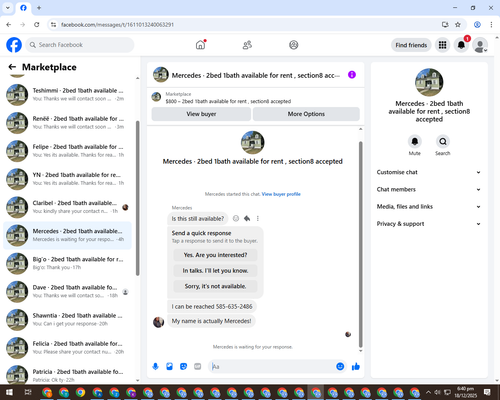Viewport: 500px width, 400px height.
Task: Open the notifications bell
Action: (461, 45)
